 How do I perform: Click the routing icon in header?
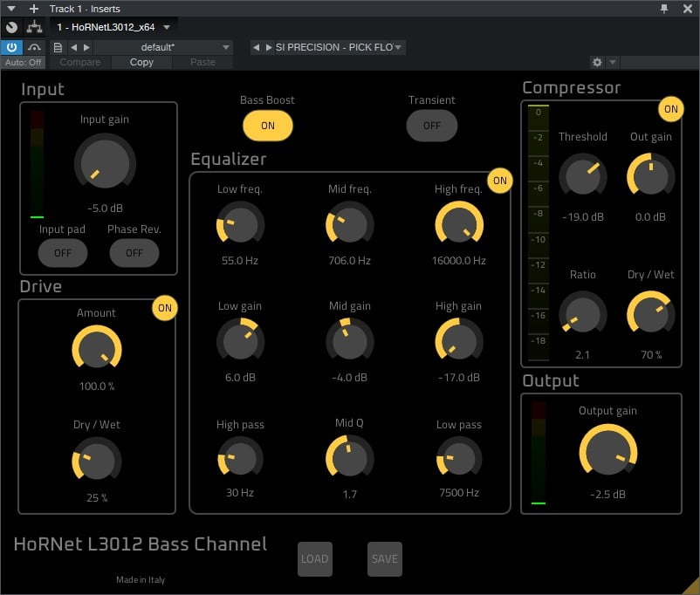(x=34, y=27)
